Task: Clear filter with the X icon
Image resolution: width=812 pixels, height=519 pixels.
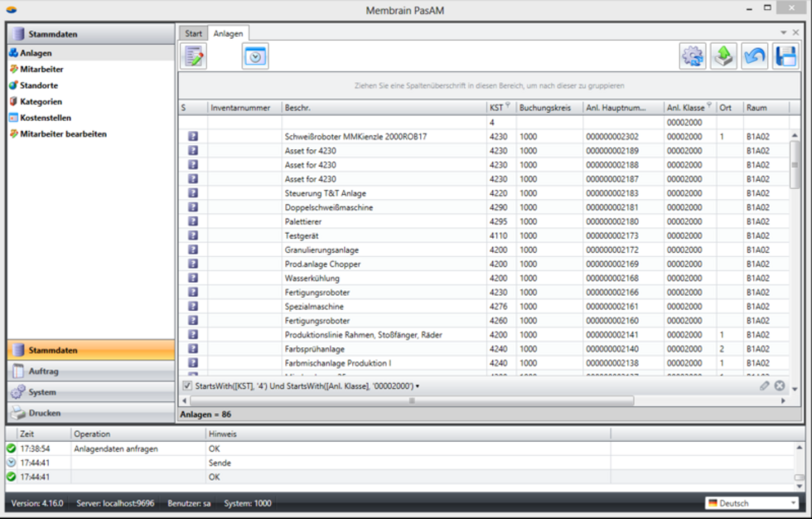Action: (x=780, y=386)
